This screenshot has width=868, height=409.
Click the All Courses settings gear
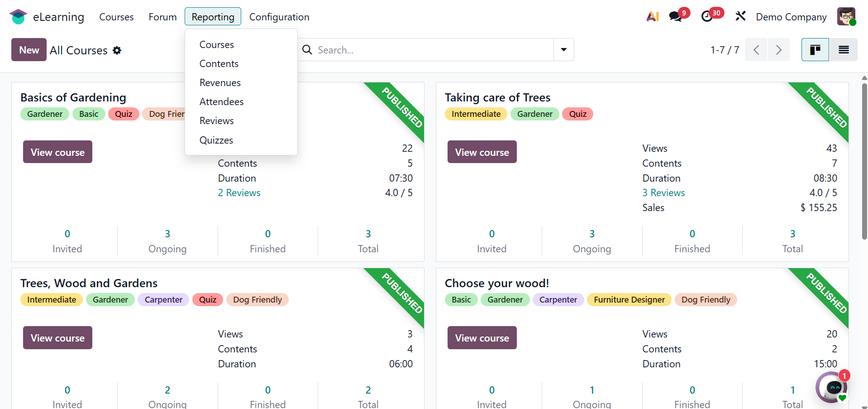(117, 50)
